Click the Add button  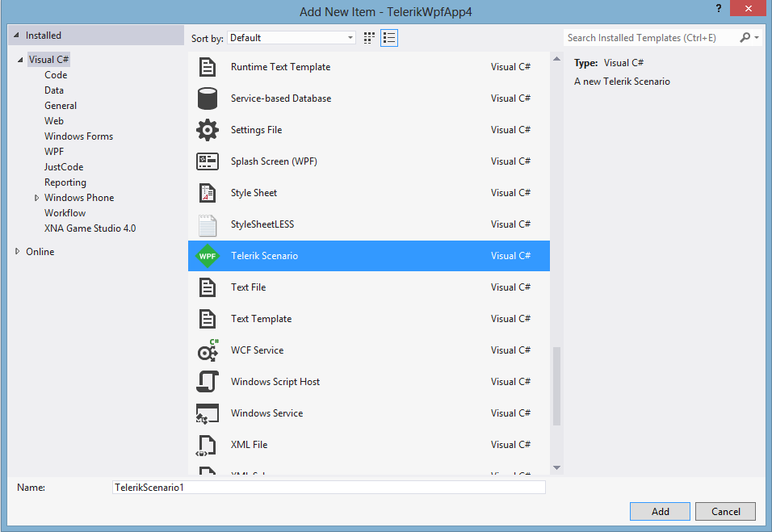(660, 511)
